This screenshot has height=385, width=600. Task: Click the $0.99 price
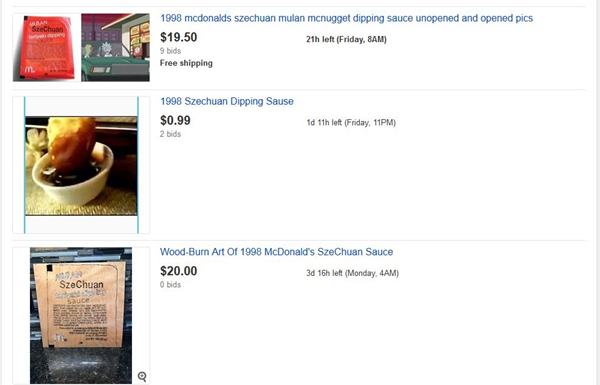click(175, 121)
